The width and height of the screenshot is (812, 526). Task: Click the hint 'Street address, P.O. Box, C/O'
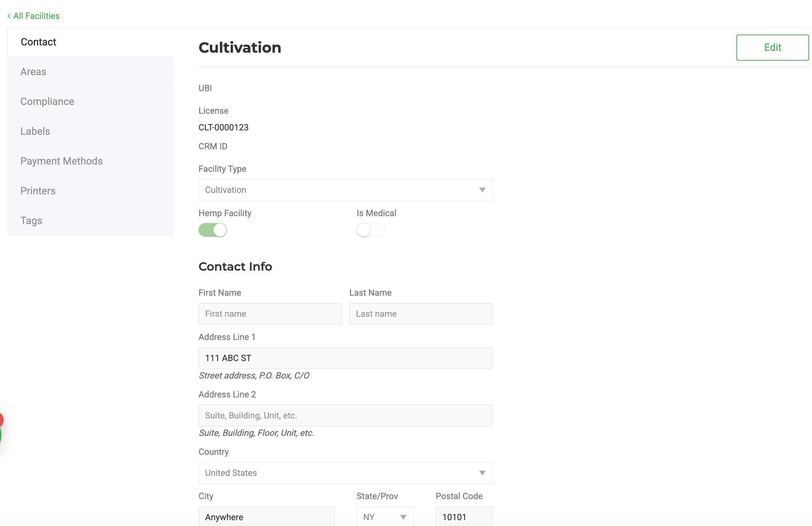[254, 376]
